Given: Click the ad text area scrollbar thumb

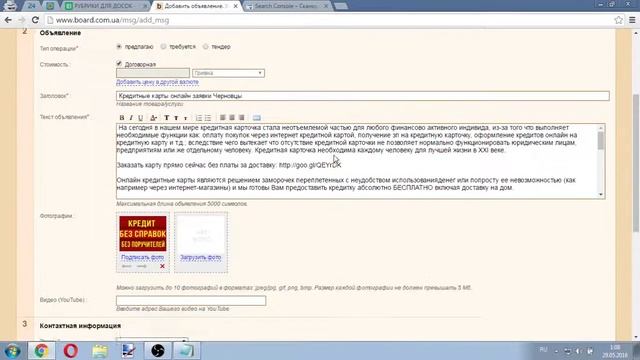Looking at the screenshot, I should (601, 141).
